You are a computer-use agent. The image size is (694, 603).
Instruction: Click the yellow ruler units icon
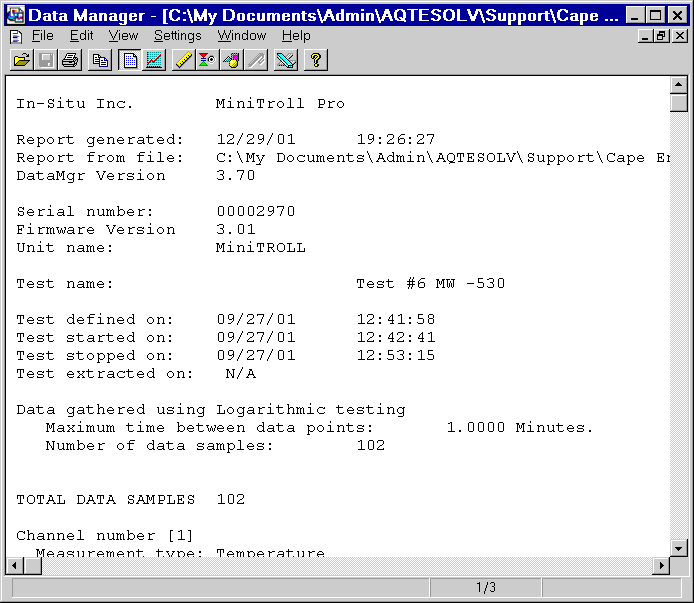pos(184,60)
